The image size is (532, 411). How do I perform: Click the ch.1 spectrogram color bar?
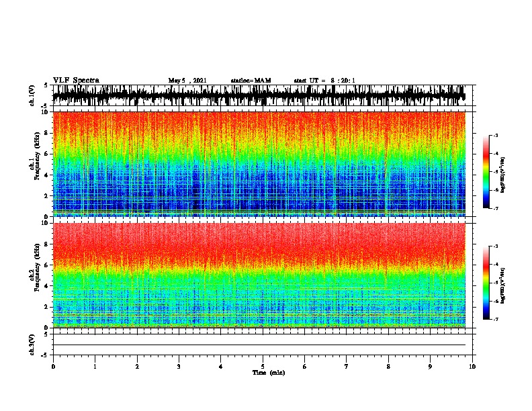(x=486, y=172)
